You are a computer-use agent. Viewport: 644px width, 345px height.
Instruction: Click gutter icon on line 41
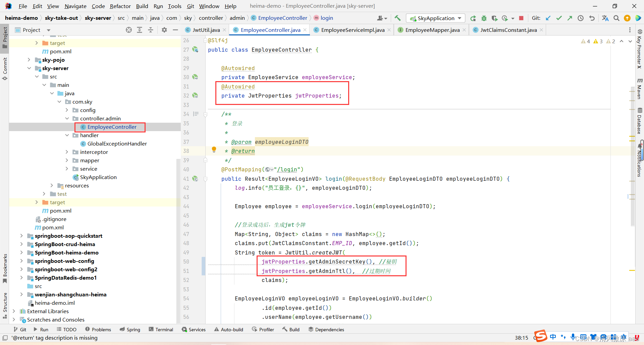click(195, 179)
